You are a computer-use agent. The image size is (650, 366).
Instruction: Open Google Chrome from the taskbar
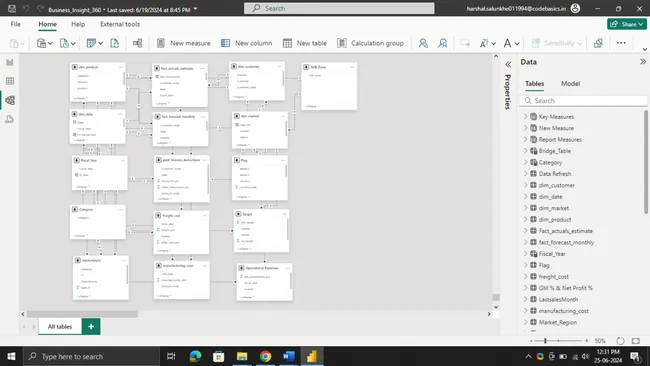click(265, 356)
